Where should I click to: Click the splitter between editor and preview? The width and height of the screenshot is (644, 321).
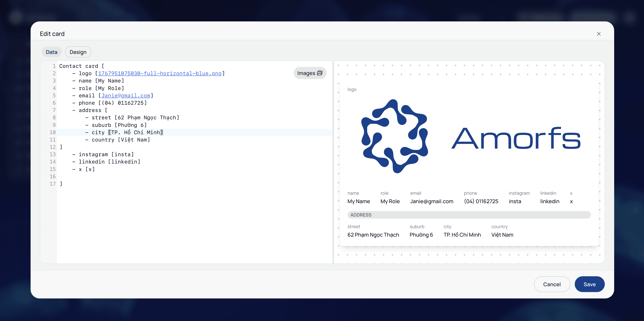coord(333,162)
